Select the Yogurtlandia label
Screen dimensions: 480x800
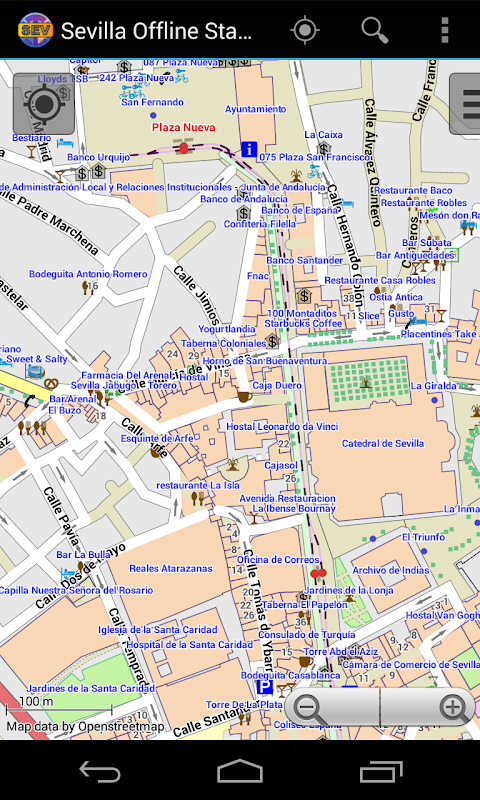click(x=226, y=329)
